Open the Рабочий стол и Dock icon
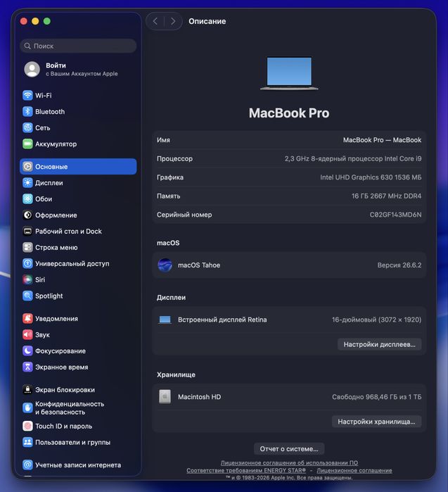448x492 pixels. pos(27,232)
